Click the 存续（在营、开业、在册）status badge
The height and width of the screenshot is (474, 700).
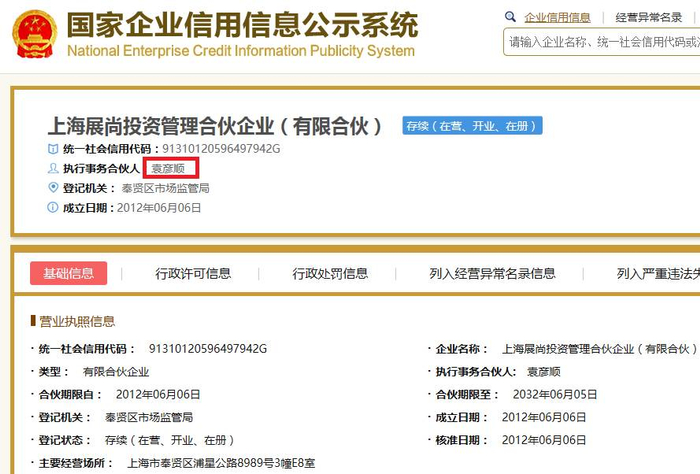[472, 126]
